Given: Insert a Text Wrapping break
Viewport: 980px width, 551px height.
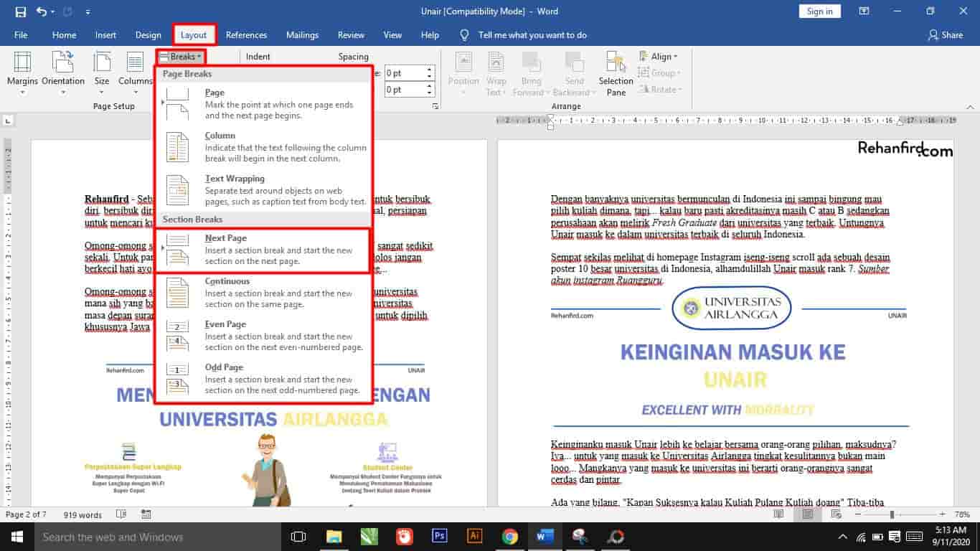Looking at the screenshot, I should [264, 190].
